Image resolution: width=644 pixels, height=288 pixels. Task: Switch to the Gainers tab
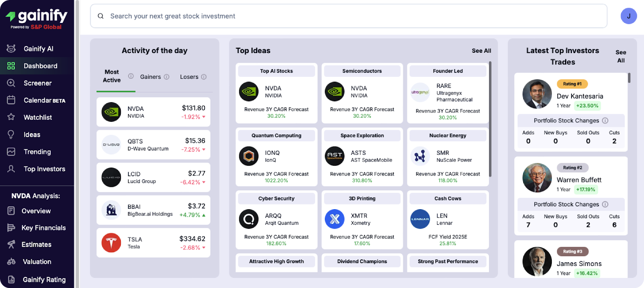coord(151,77)
